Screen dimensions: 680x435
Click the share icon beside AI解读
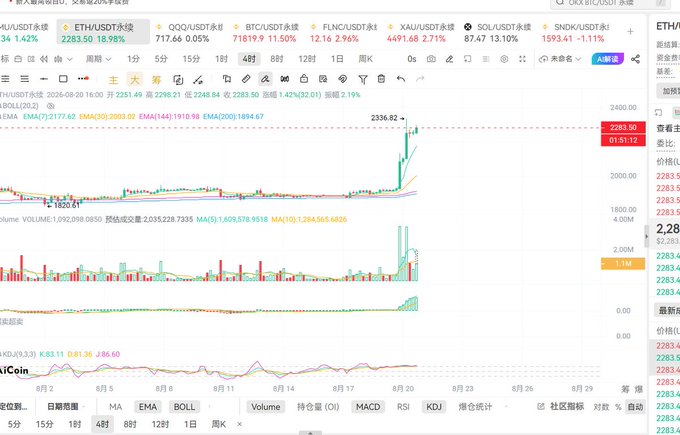click(635, 59)
